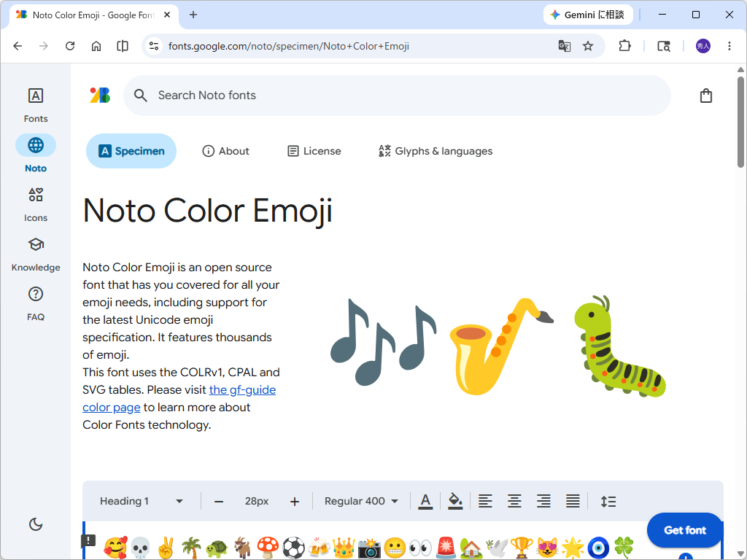Viewport: 747px width, 560px height.
Task: Go forward with the browser forward arrow
Action: click(43, 46)
